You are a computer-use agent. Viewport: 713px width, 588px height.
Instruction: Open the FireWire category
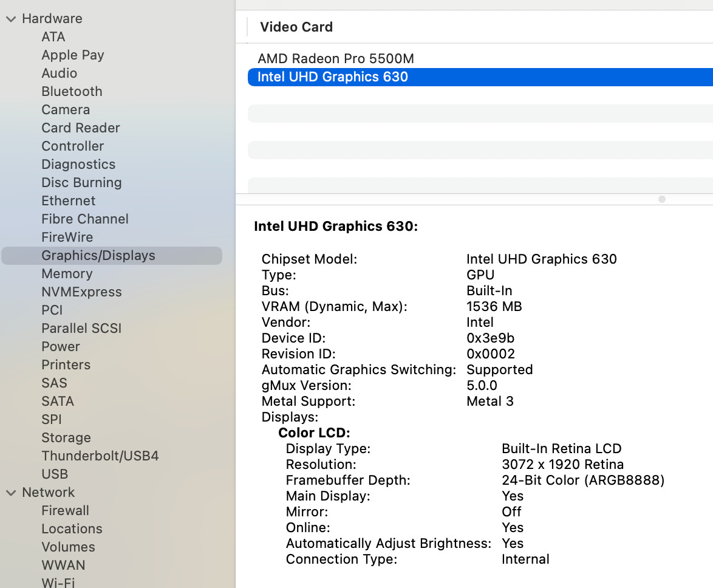pos(67,237)
